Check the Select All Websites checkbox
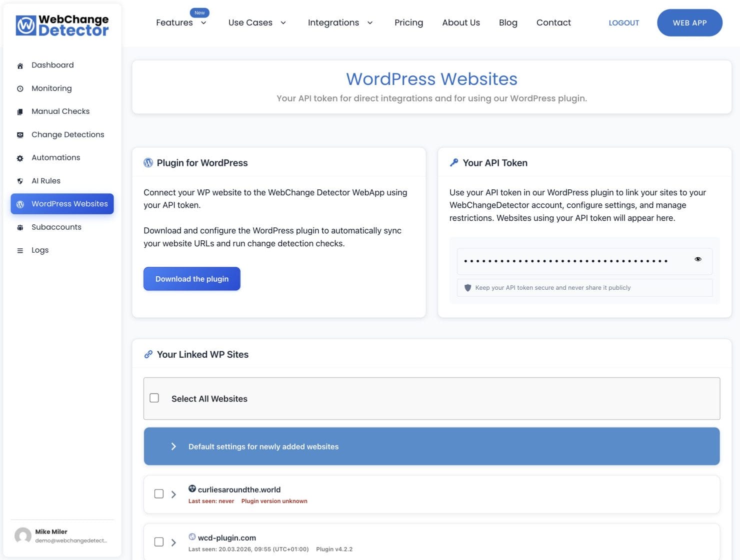 coord(154,398)
